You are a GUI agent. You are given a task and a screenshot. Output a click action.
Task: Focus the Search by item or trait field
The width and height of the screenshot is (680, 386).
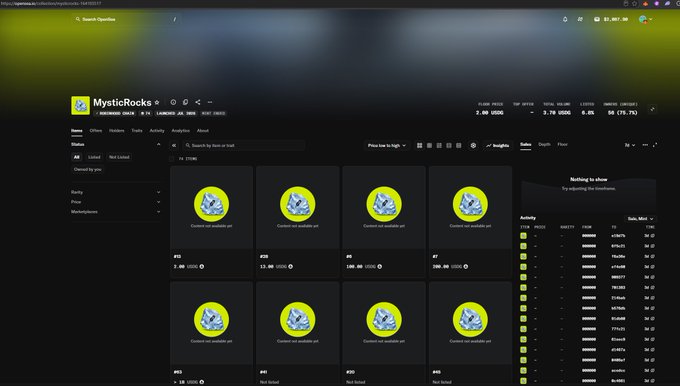[243, 145]
